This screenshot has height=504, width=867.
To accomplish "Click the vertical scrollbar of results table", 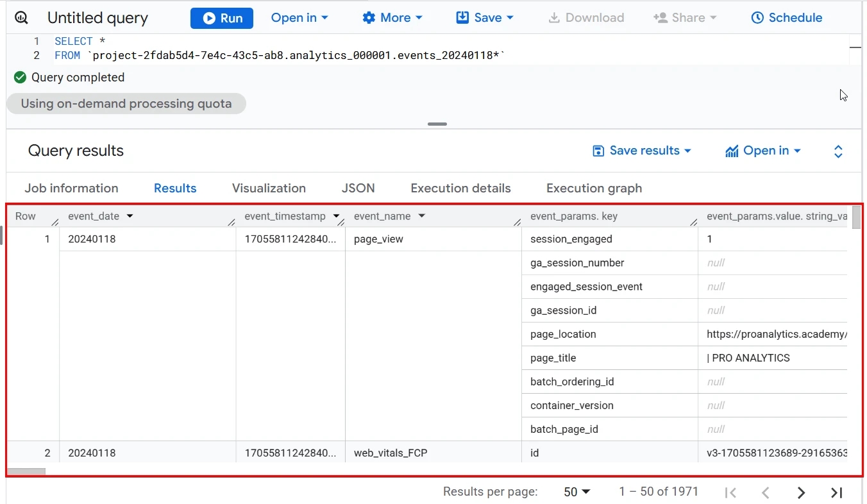I will (857, 217).
